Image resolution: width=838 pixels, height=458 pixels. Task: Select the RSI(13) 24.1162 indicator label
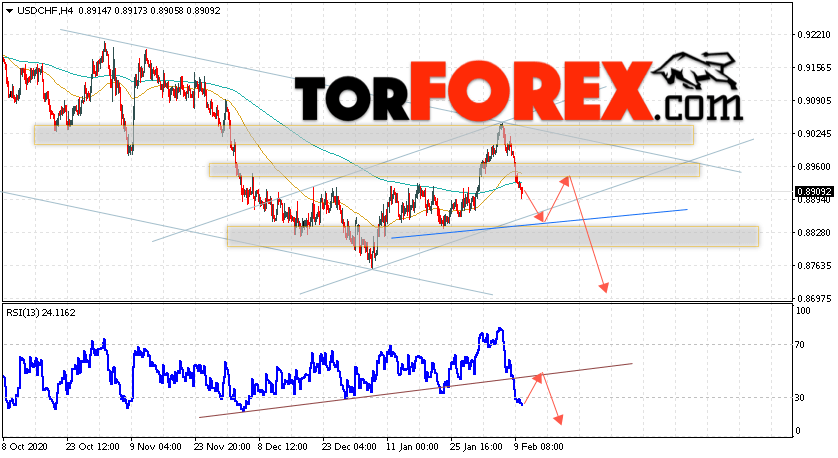(41, 313)
